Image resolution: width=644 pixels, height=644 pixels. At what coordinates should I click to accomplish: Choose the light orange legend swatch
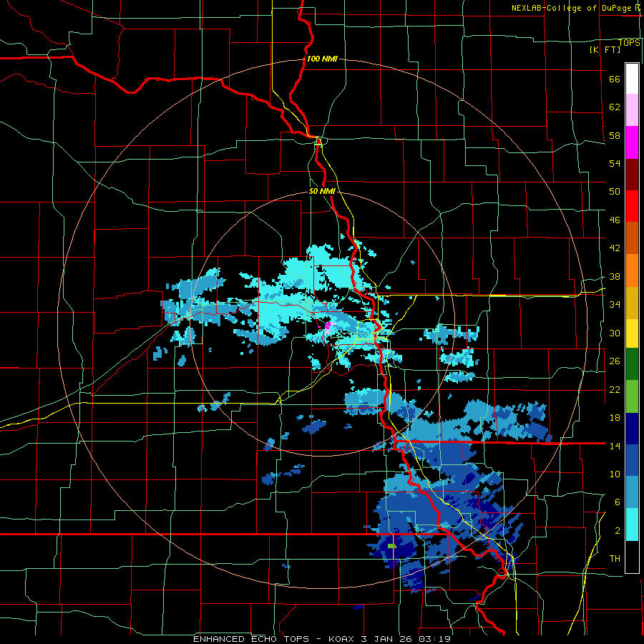632,270
